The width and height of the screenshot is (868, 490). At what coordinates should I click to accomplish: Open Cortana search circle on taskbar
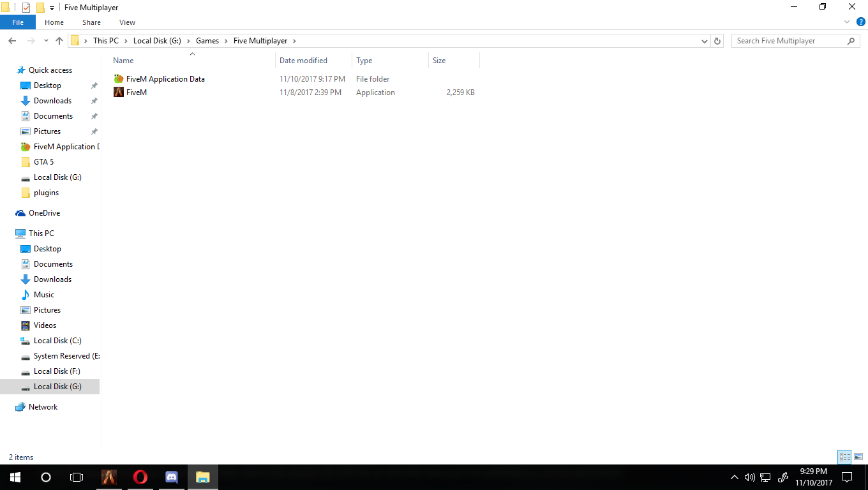(x=46, y=477)
